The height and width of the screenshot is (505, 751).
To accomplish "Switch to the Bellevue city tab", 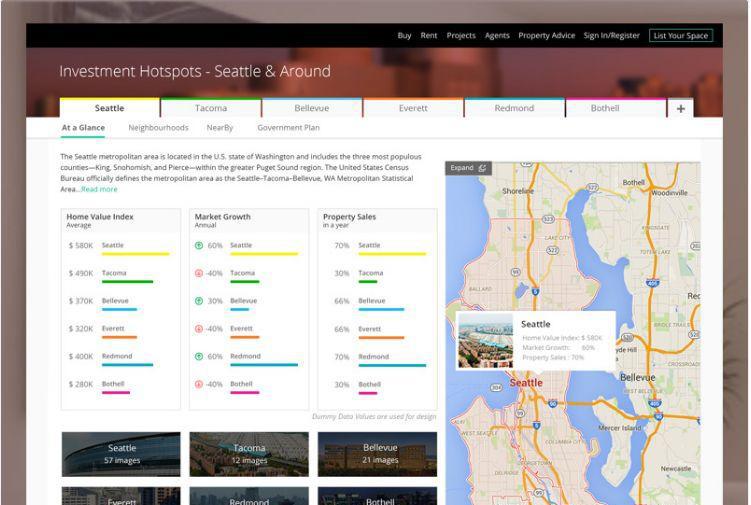I will [312, 108].
